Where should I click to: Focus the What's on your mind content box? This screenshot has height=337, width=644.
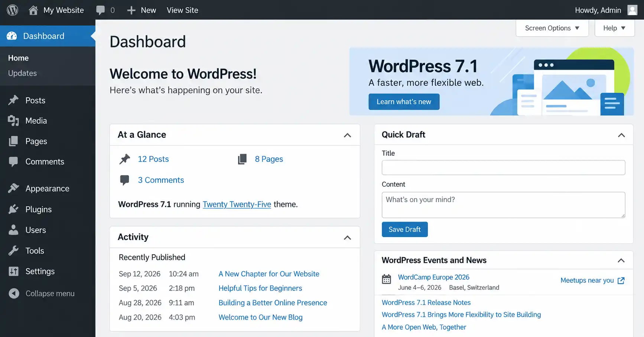click(x=503, y=205)
